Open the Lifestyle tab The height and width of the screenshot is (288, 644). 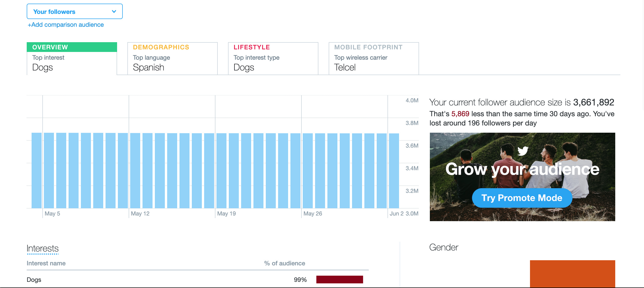click(273, 58)
